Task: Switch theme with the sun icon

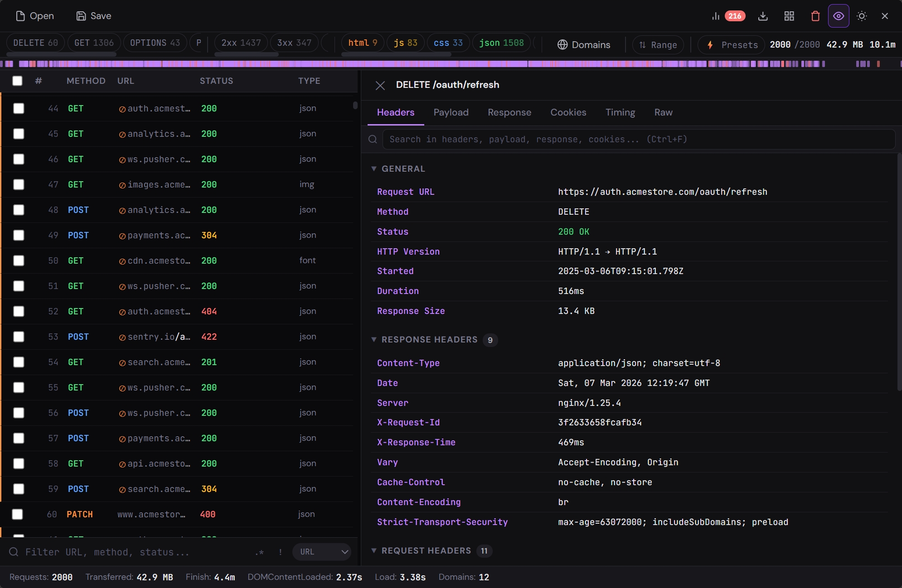Action: pyautogui.click(x=862, y=16)
